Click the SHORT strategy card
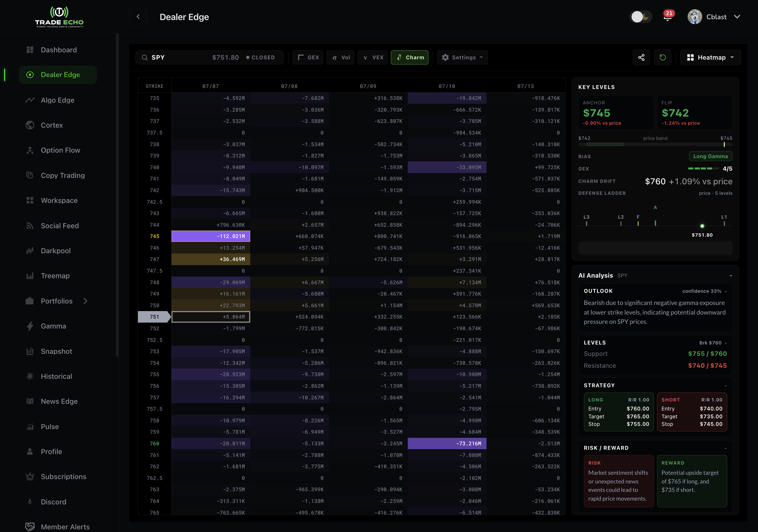 tap(692, 412)
